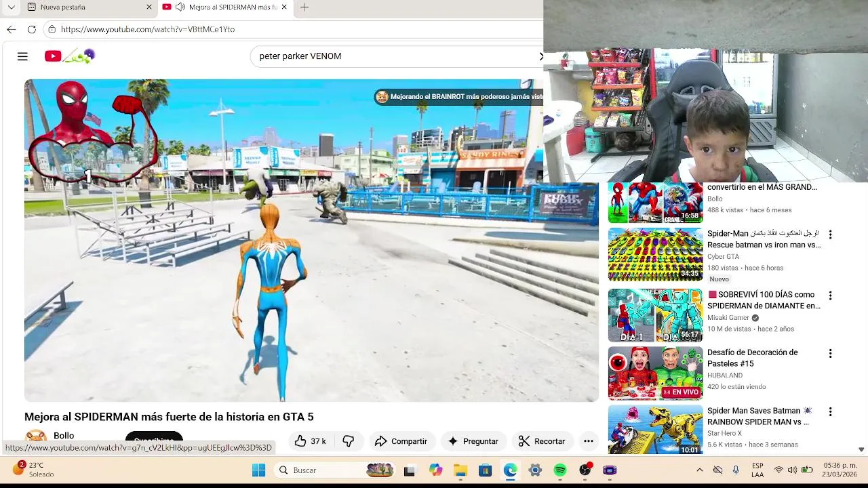Open thumbnail of Rescue batman vs iron man video

[x=655, y=254]
